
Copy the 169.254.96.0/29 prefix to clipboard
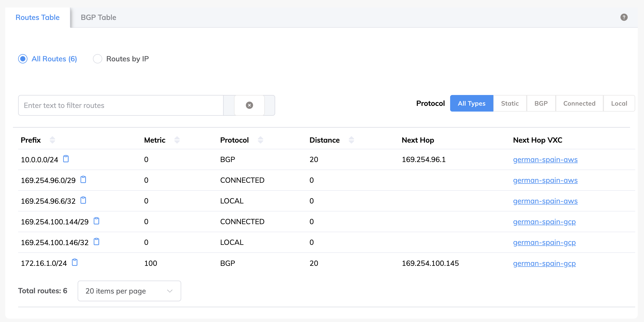click(x=83, y=180)
